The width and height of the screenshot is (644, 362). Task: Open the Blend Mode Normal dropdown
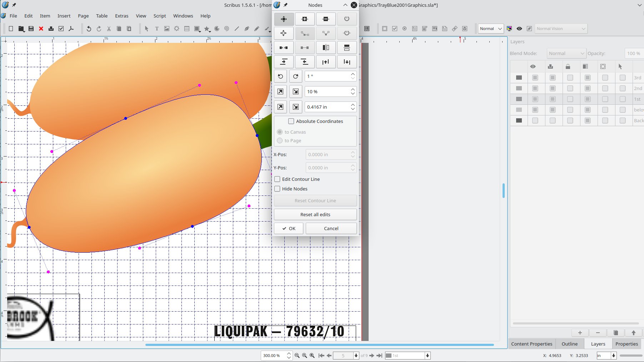click(x=566, y=53)
